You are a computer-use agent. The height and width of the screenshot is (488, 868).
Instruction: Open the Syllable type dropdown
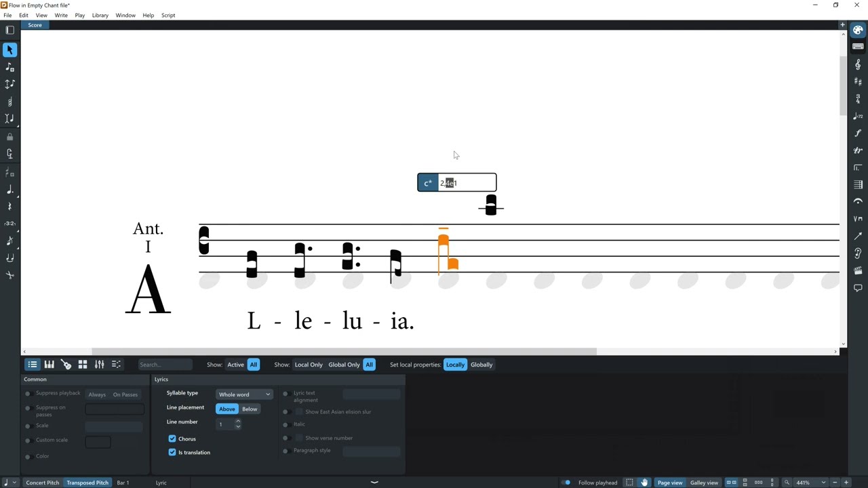(x=244, y=394)
